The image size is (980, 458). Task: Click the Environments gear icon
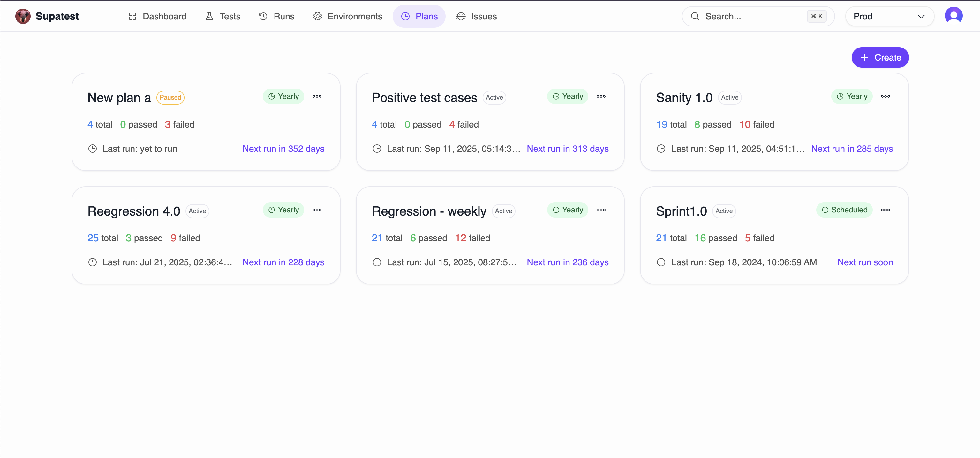[318, 16]
